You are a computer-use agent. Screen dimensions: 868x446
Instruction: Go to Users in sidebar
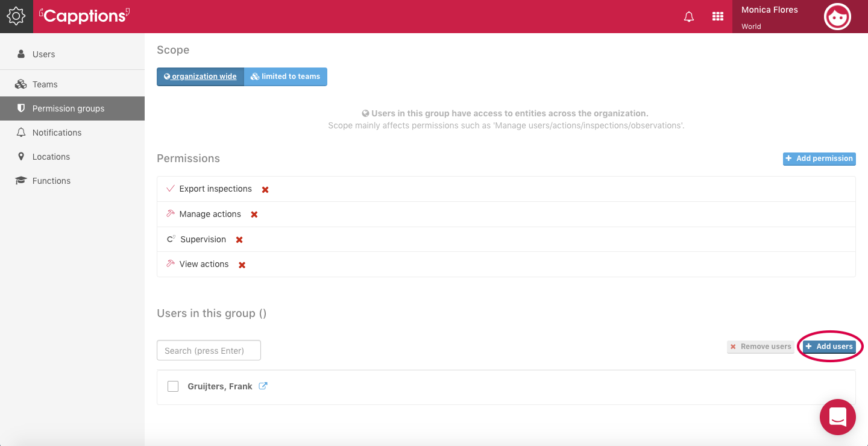click(x=72, y=54)
